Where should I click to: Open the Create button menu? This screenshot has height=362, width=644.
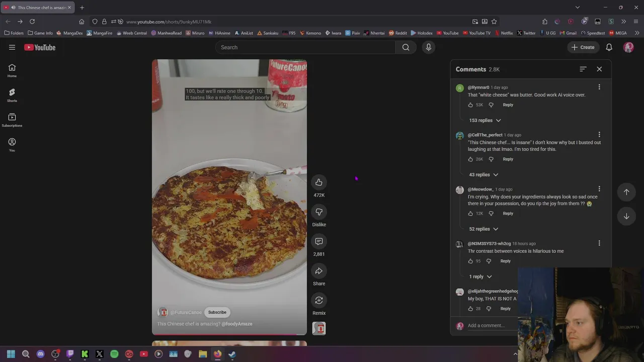pos(583,47)
